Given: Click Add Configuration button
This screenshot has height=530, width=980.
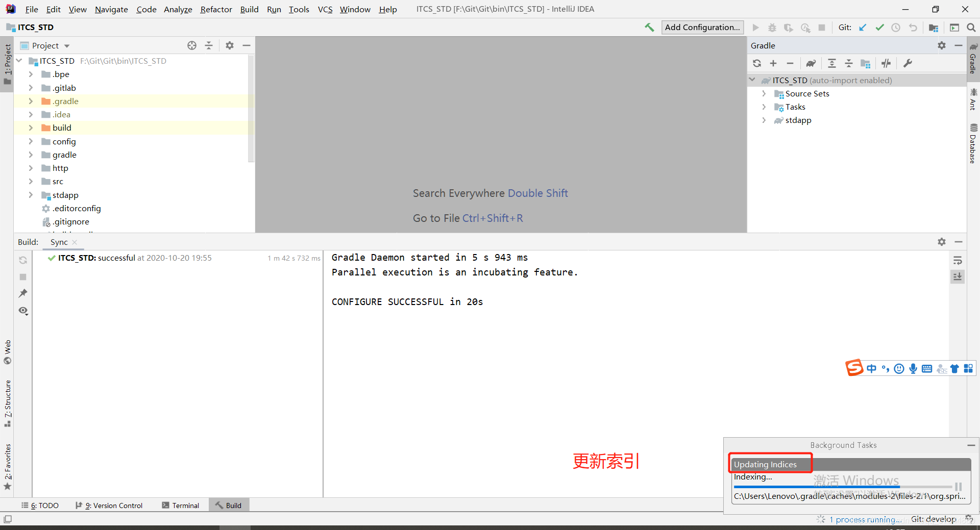Looking at the screenshot, I should point(702,28).
